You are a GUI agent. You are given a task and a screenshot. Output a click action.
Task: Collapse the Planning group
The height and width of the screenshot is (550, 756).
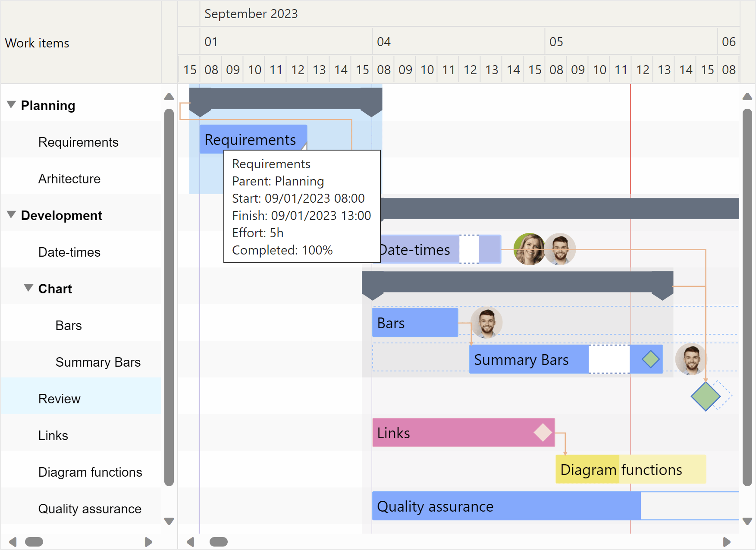pos(11,105)
